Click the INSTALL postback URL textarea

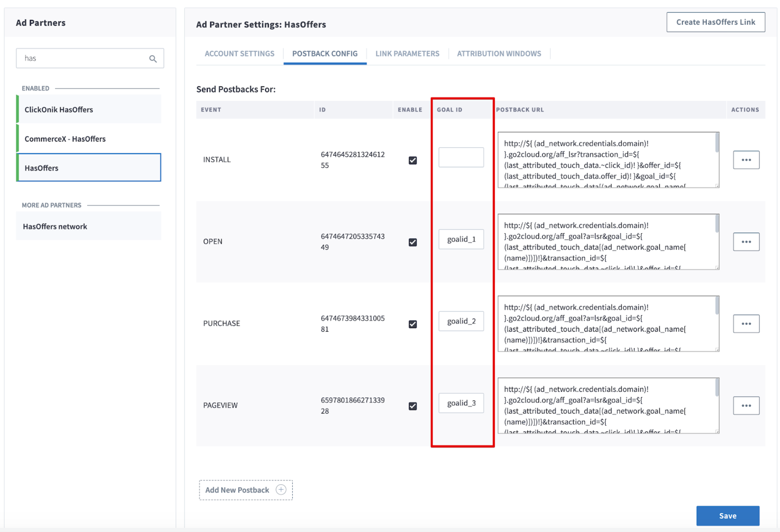click(x=608, y=160)
